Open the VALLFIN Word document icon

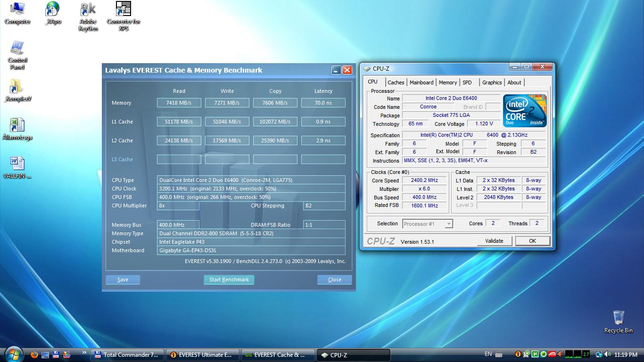[x=17, y=167]
